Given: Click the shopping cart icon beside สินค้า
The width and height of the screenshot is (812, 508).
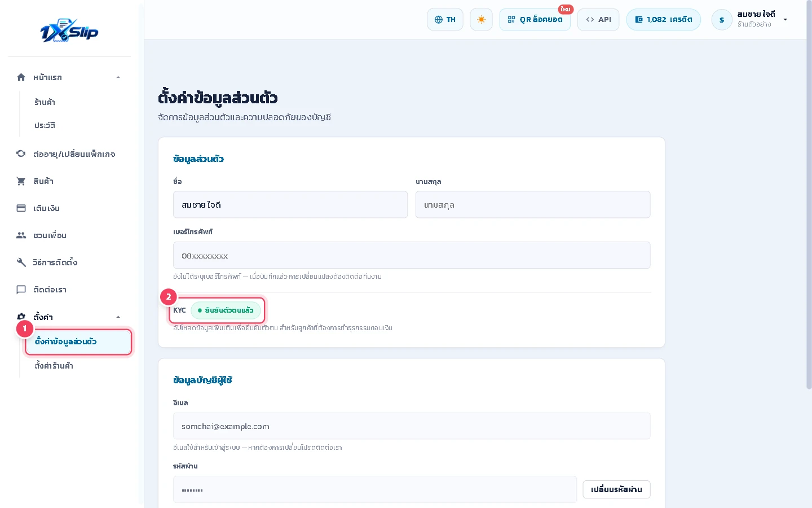Looking at the screenshot, I should pyautogui.click(x=21, y=181).
